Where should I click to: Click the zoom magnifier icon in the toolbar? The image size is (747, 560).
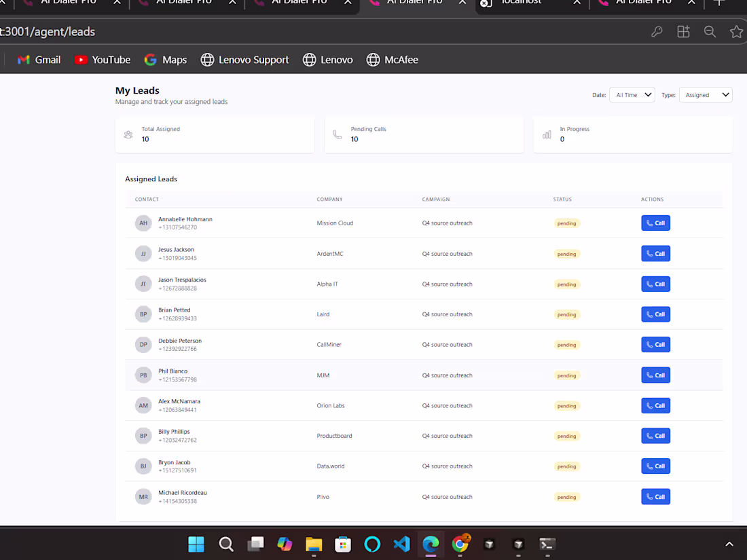(x=710, y=31)
